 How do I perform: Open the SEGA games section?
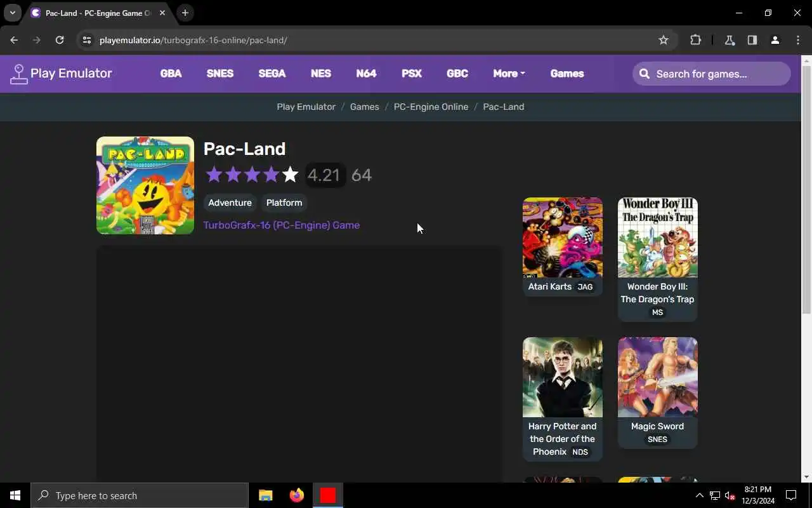pos(272,74)
